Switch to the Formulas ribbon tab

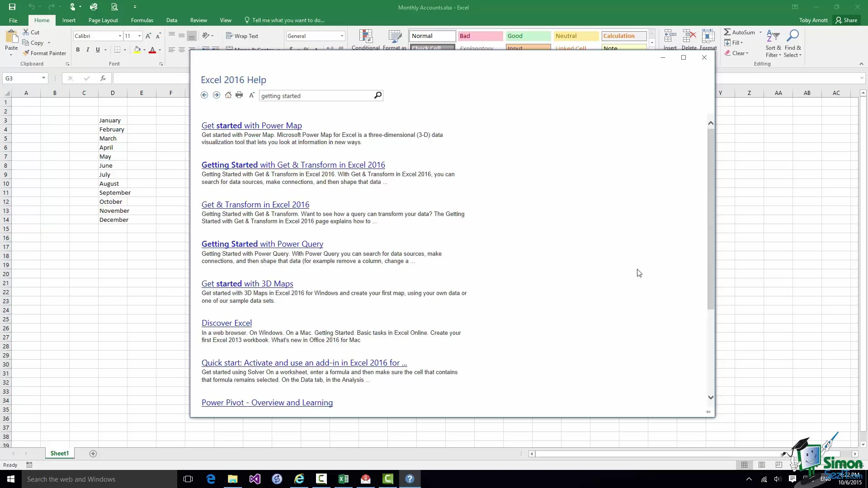click(x=142, y=20)
